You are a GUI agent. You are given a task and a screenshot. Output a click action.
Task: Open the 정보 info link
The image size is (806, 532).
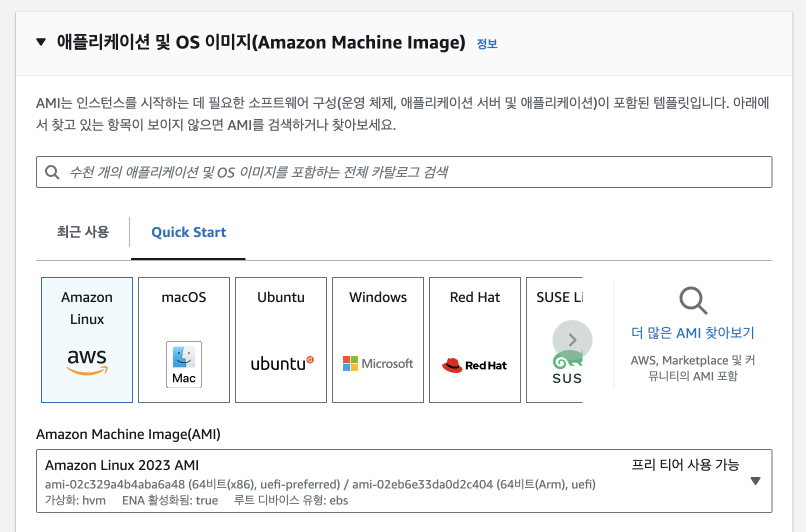coord(487,44)
